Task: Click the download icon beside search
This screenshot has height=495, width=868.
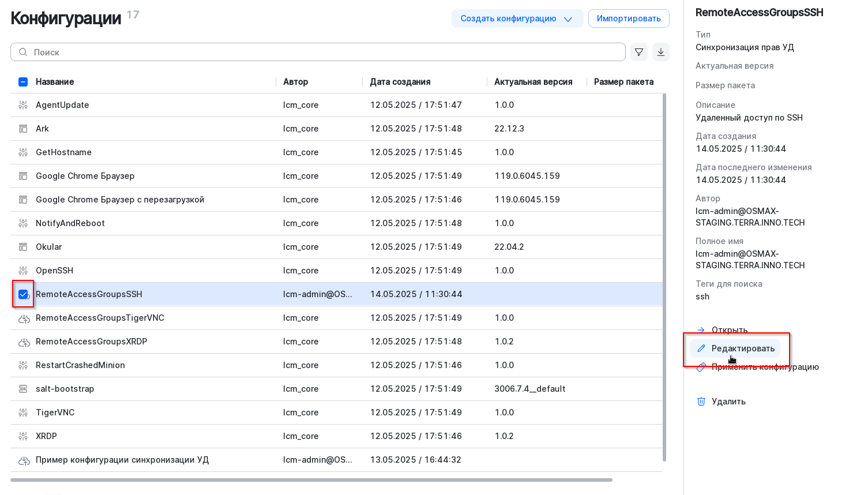Action: tap(661, 52)
